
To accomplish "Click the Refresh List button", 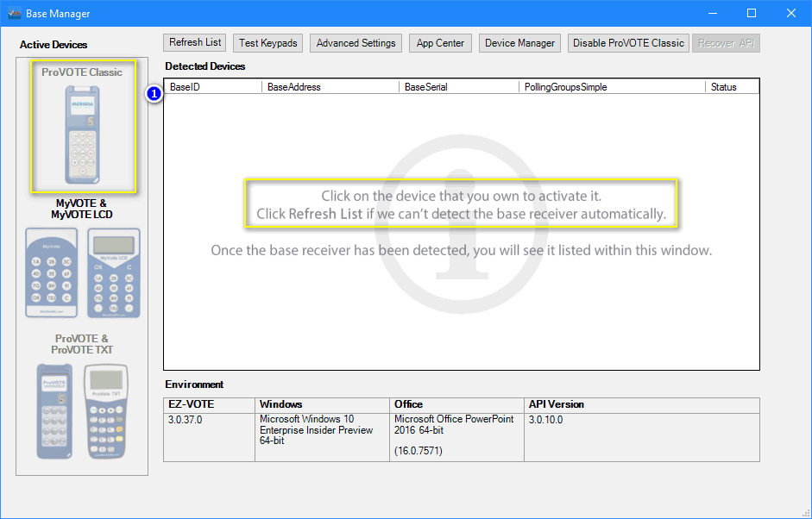I will 195,42.
